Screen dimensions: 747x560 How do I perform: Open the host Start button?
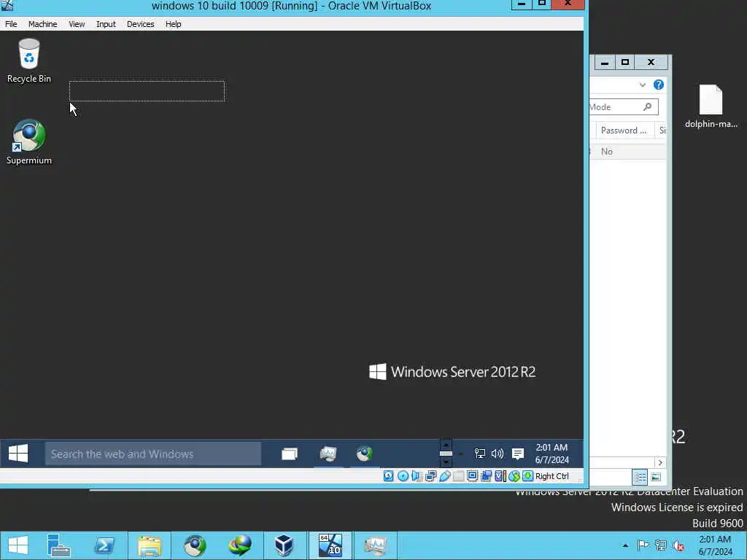pos(18,545)
